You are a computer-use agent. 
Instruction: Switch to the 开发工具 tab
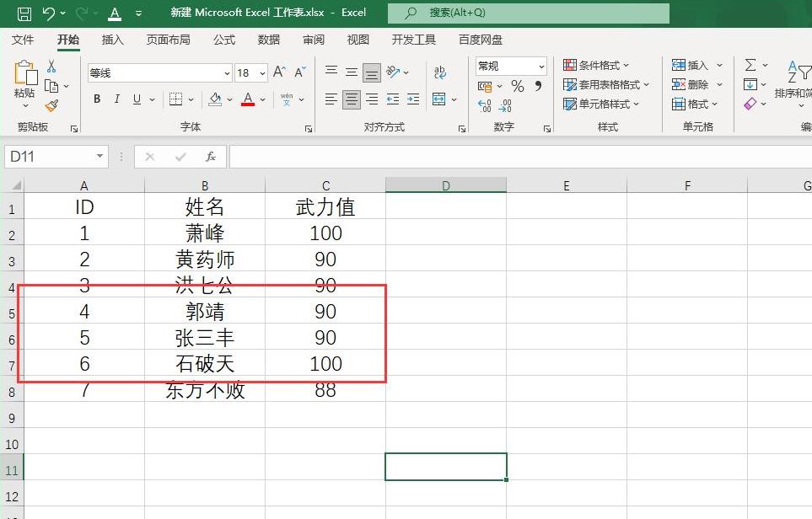point(414,40)
